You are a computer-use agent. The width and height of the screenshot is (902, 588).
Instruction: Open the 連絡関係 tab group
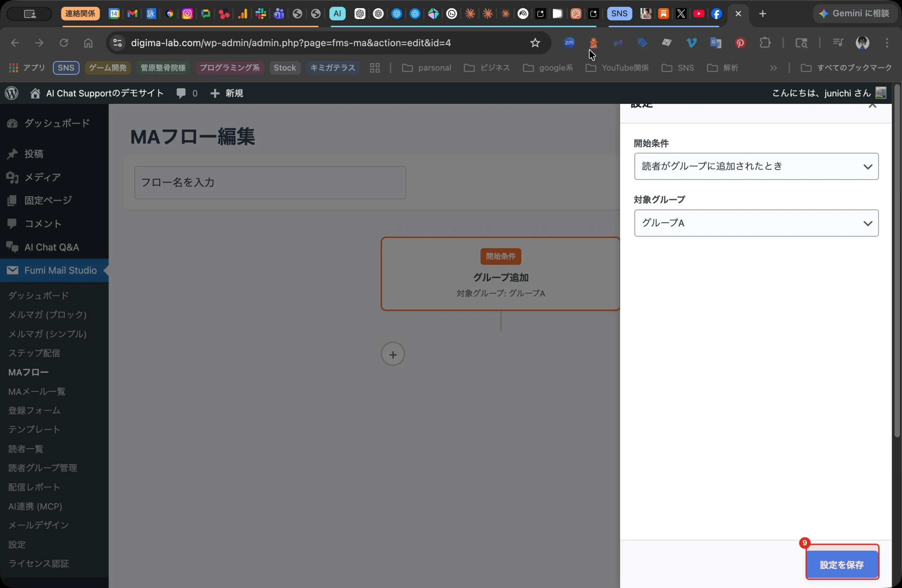80,14
